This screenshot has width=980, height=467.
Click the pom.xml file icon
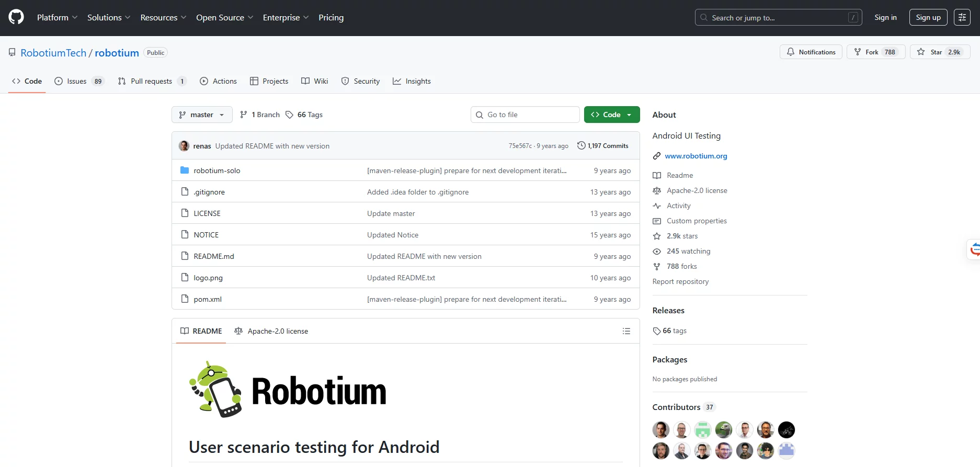click(x=185, y=299)
